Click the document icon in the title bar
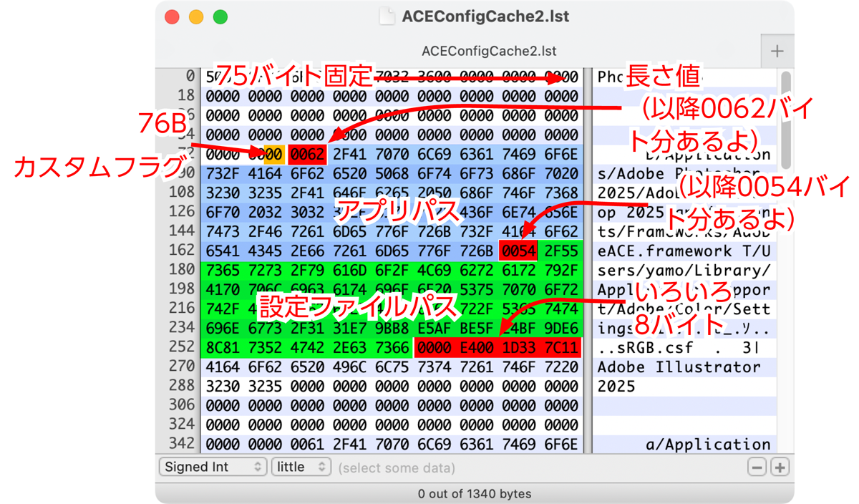Viewport: 859px width, 504px height. [387, 16]
